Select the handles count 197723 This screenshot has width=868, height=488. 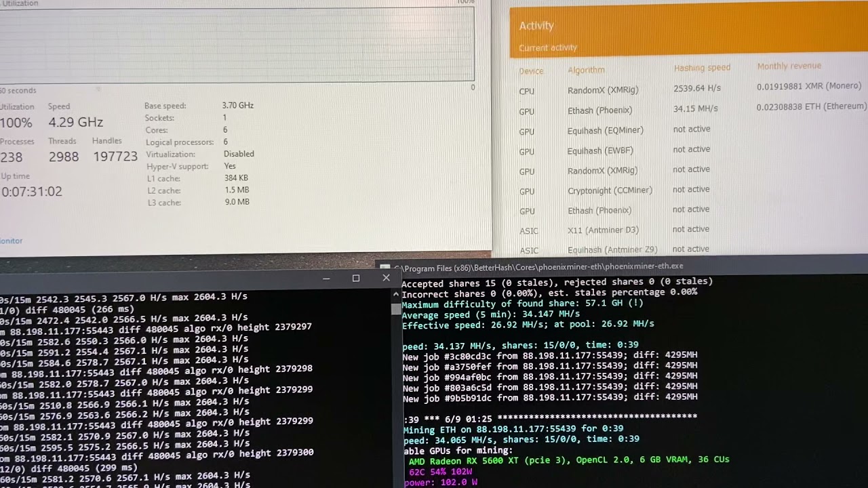115,157
